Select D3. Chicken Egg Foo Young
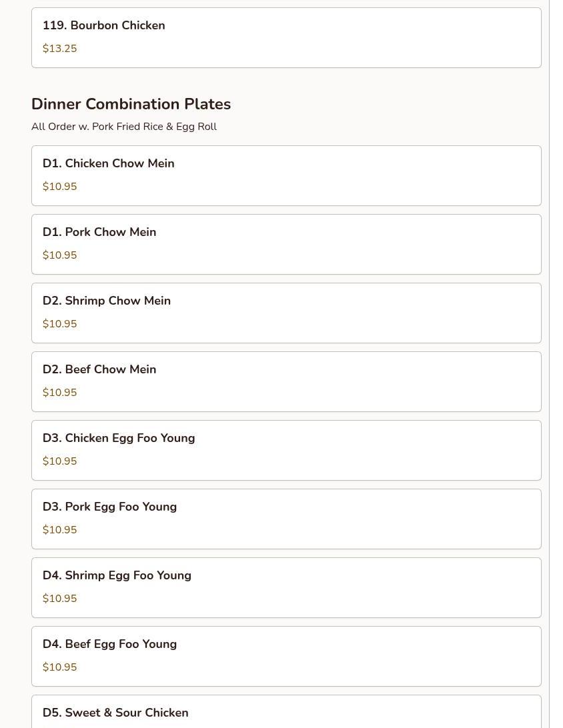 click(286, 450)
